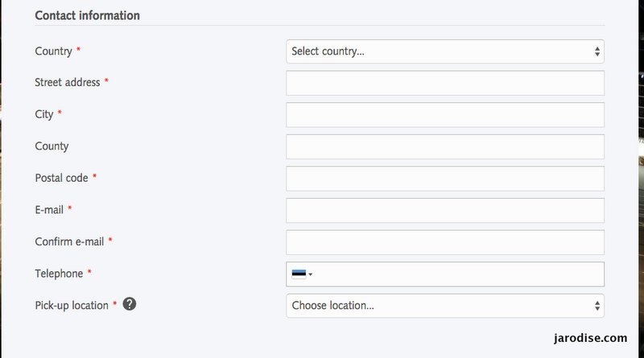644x358 pixels.
Task: Focus the Street address input field
Action: click(x=445, y=83)
